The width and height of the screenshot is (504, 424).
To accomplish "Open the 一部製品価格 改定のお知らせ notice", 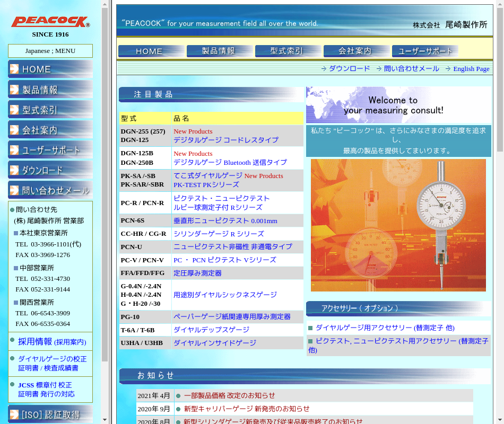I will [229, 395].
